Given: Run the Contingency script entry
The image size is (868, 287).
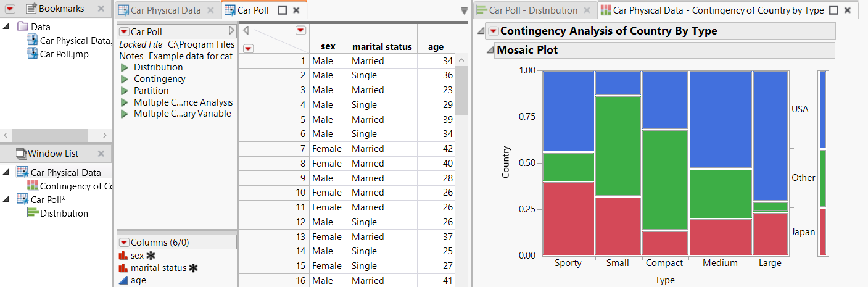Looking at the screenshot, I should click(x=159, y=79).
